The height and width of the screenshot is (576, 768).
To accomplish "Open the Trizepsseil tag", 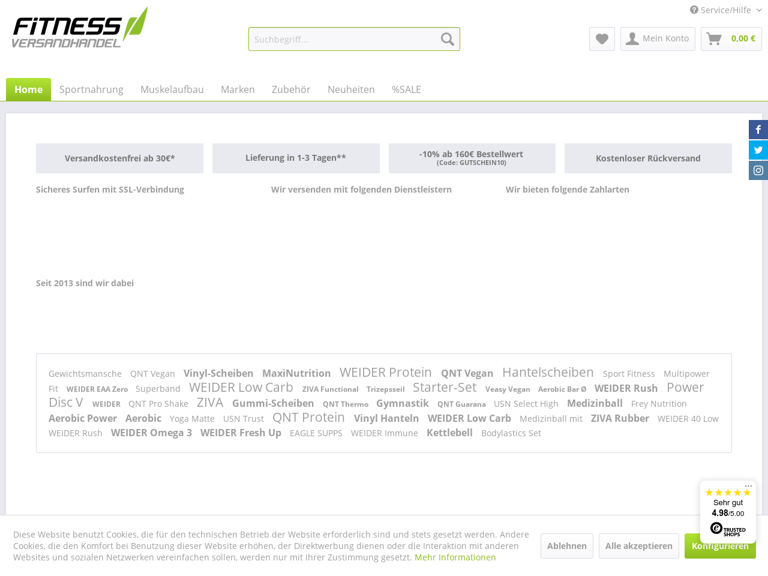I will [385, 389].
